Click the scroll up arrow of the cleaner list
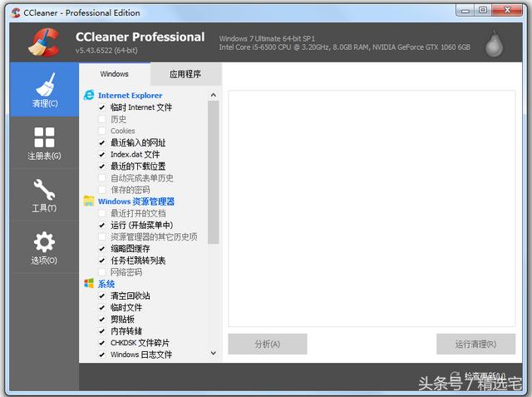This screenshot has height=397, width=532. pyautogui.click(x=213, y=95)
